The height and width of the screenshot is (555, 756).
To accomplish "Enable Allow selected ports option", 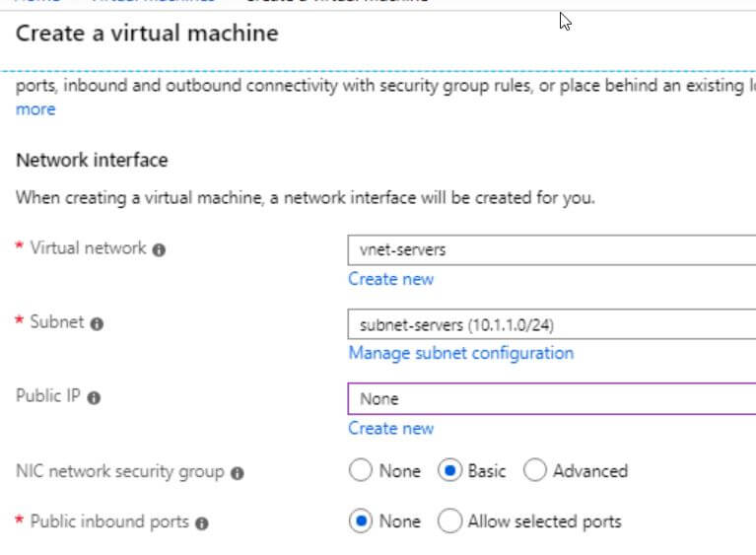I will tap(449, 520).
